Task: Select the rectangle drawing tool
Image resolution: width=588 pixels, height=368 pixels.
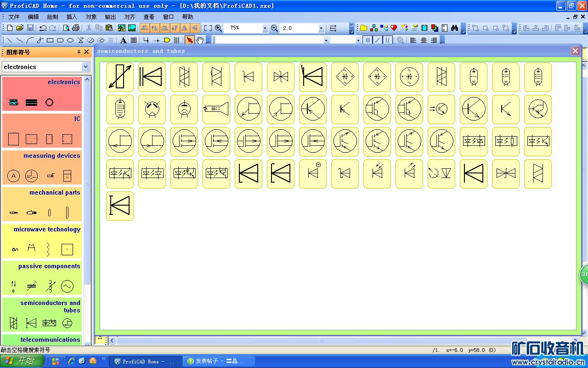Action: (50, 40)
